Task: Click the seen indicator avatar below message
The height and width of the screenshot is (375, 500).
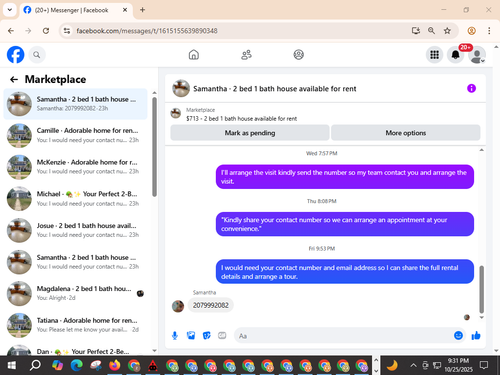Action: pyautogui.click(x=467, y=317)
